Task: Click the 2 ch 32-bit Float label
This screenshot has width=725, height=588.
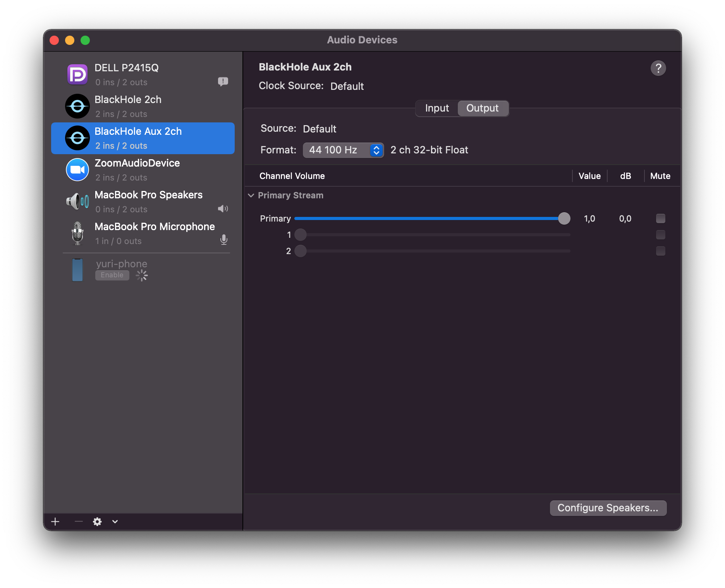Action: (429, 150)
